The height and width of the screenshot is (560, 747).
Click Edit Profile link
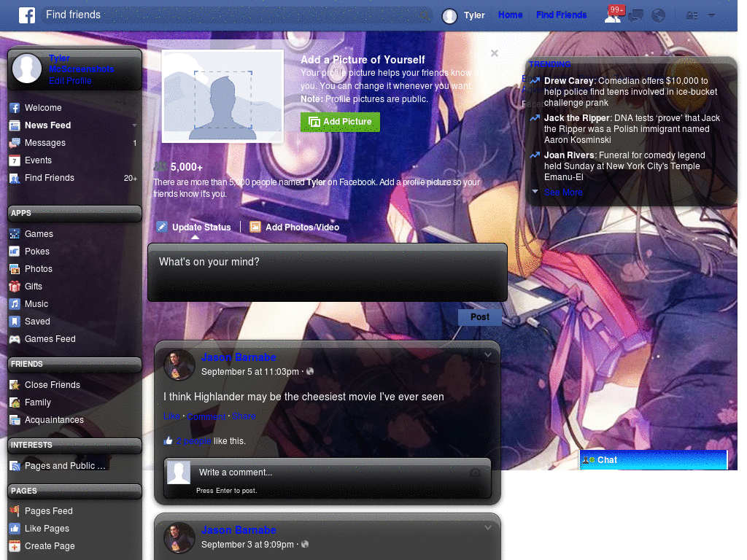tap(70, 80)
